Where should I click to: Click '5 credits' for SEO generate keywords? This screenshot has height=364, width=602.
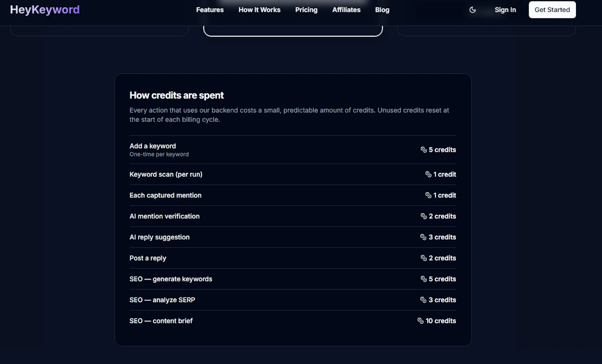[x=442, y=279]
